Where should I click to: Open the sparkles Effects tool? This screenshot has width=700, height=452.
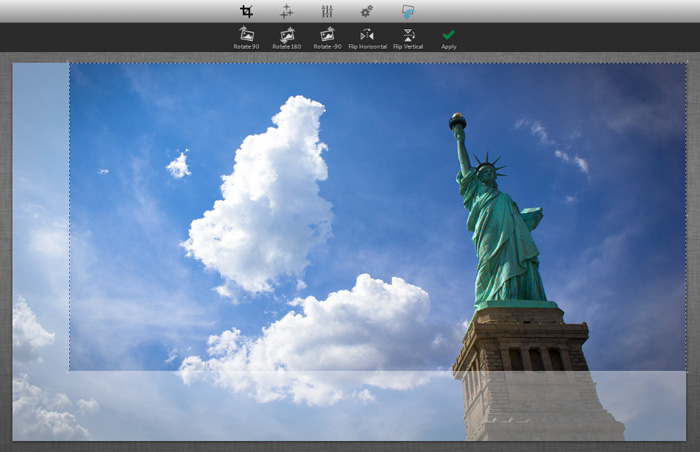tap(286, 11)
